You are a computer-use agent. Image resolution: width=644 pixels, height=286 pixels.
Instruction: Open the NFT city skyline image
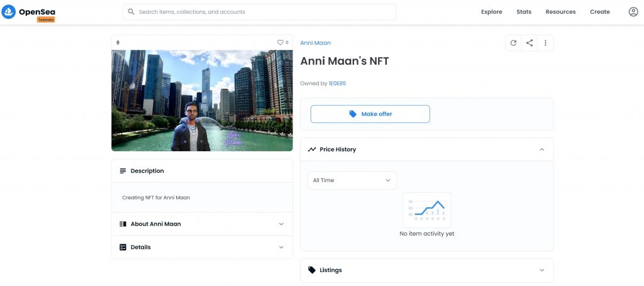click(x=202, y=100)
